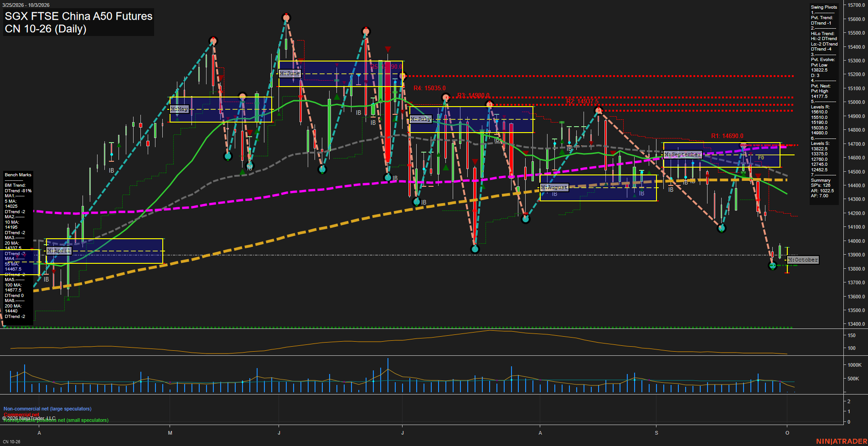Click the 5 MA 14025 benchmark entry
Viewport: 868px width, 446px height.
click(11, 204)
